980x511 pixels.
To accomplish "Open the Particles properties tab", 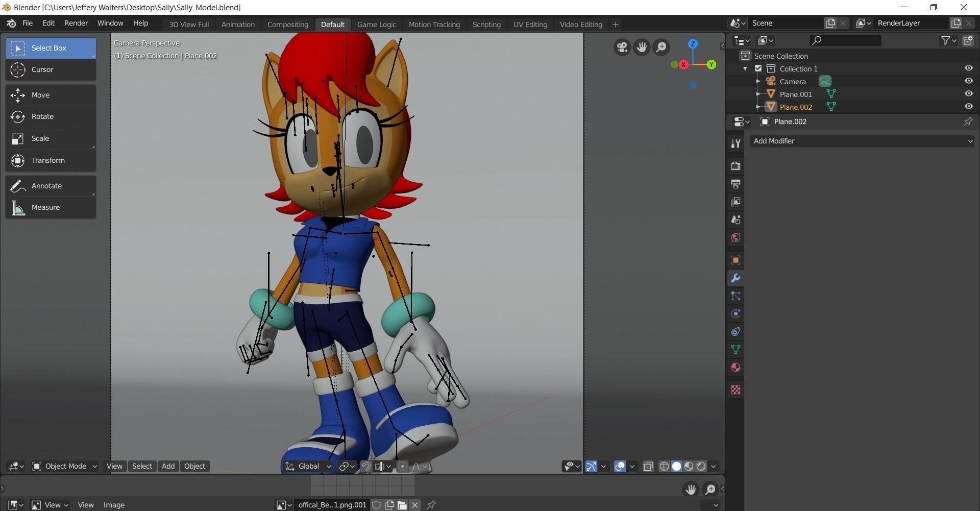I will pyautogui.click(x=736, y=296).
